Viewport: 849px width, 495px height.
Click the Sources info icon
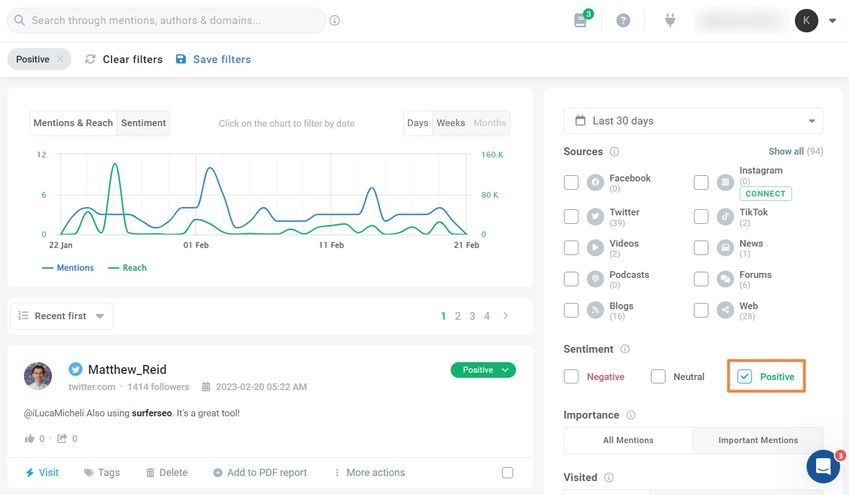click(614, 152)
